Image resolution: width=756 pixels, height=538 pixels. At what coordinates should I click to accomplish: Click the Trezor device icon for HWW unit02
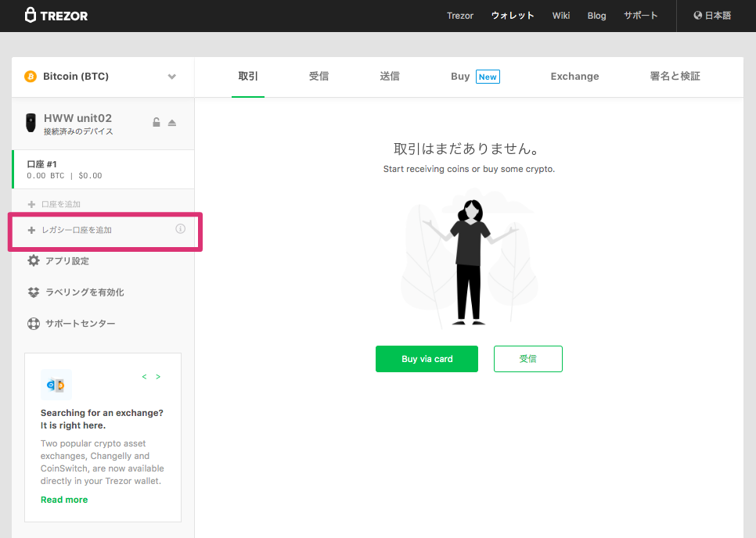pyautogui.click(x=31, y=123)
